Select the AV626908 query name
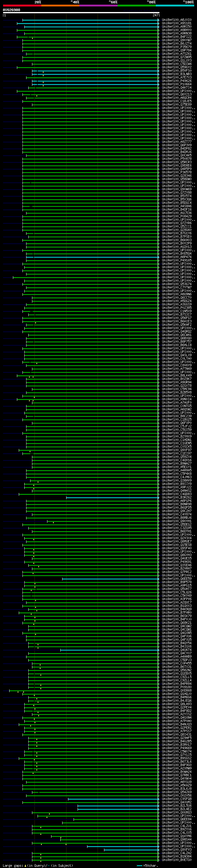 [11, 10]
